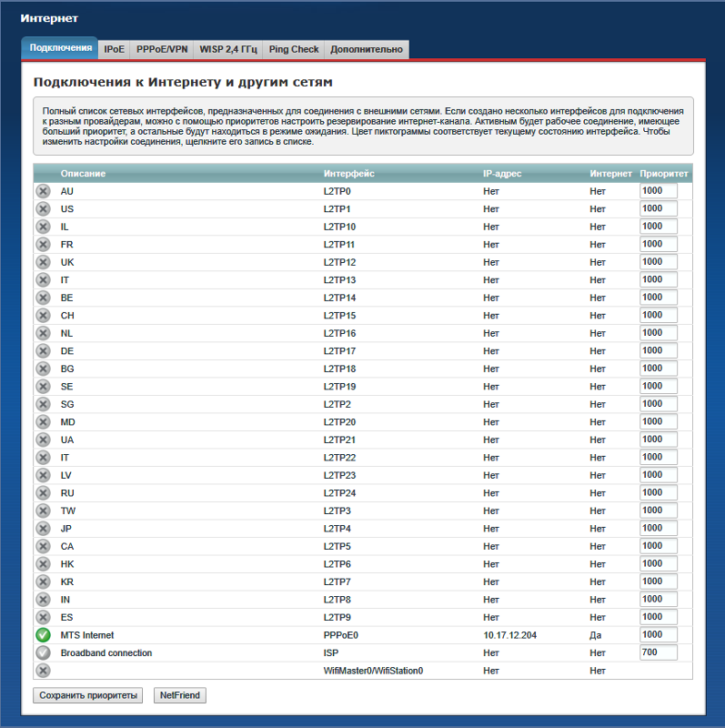The image size is (725, 728).
Task: Click the NetFriend button
Action: pyautogui.click(x=180, y=695)
